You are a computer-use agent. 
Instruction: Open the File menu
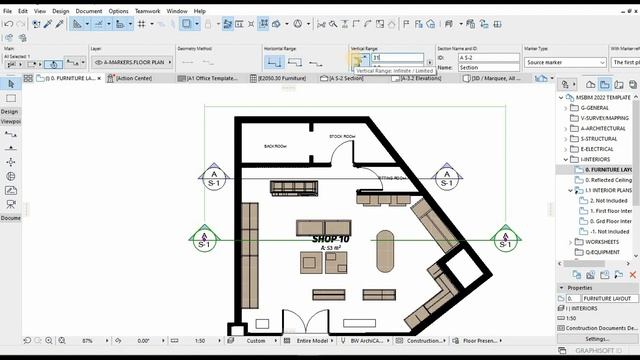(7, 11)
